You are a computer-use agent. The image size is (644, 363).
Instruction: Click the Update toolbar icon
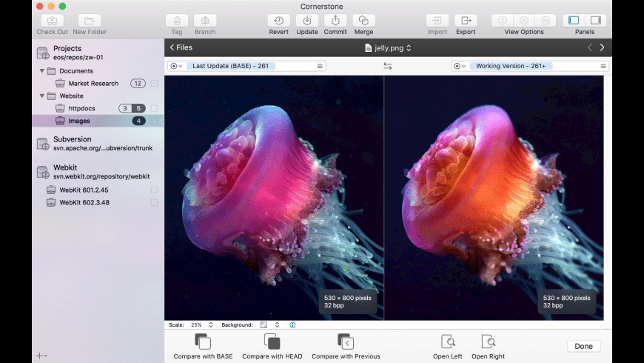pos(306,21)
